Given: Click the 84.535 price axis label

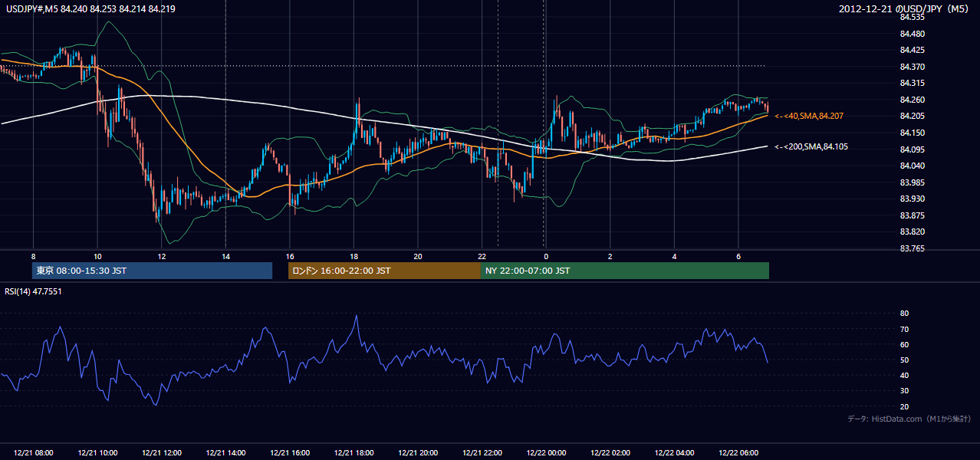Looking at the screenshot, I should coord(913,17).
